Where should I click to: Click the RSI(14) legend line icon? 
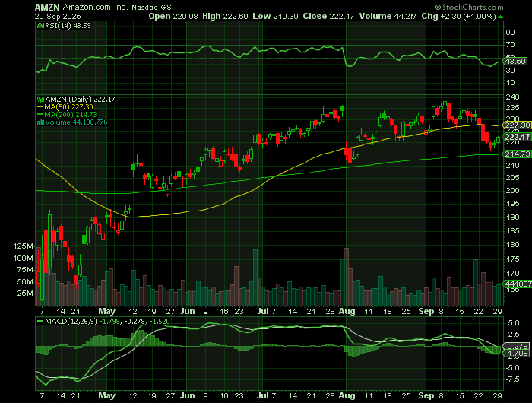coord(40,25)
